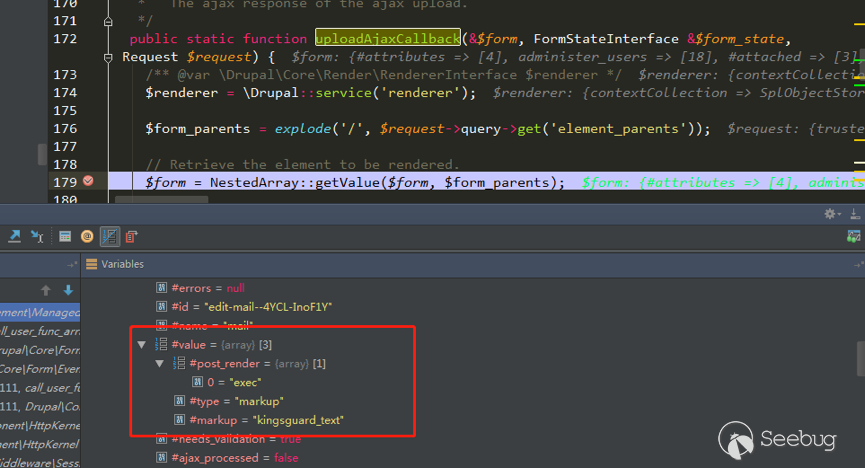865x468 pixels.
Task: Click the download/restore layout icon beside the gear
Action: coord(855,214)
